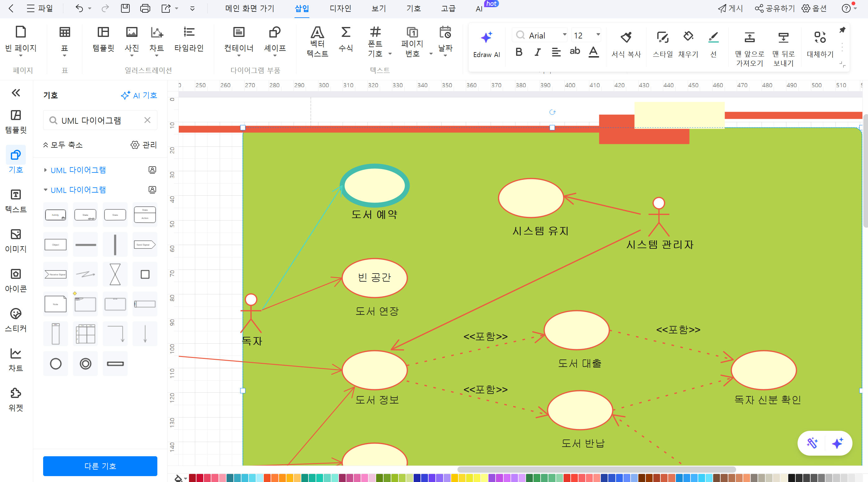
Task: Activate format painter (서식 복사)
Action: click(x=626, y=44)
